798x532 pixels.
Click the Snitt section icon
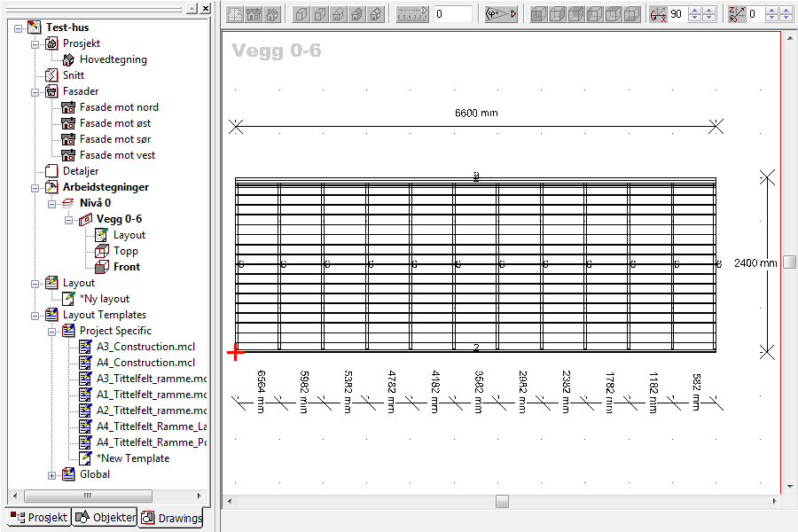[51, 75]
